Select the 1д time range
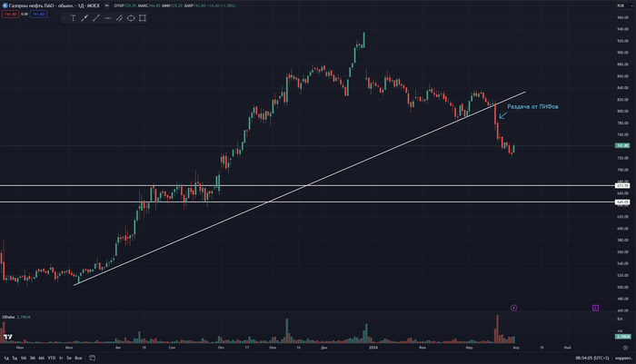Image resolution: width=636 pixels, height=364 pixels. [6, 358]
